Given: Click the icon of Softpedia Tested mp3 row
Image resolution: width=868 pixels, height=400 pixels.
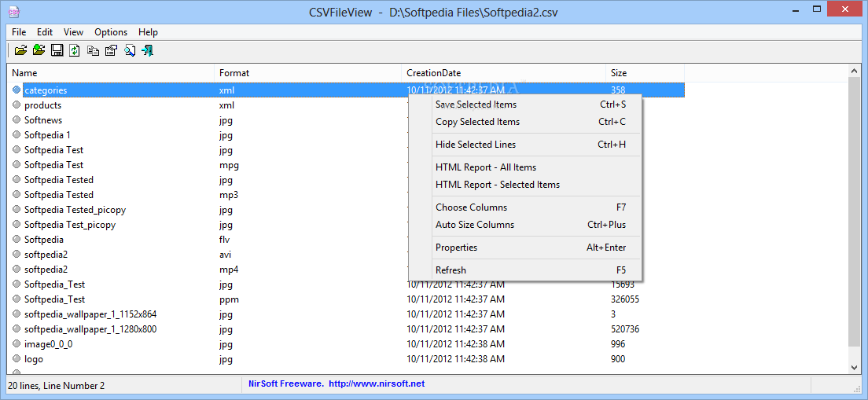Looking at the screenshot, I should click(x=16, y=194).
